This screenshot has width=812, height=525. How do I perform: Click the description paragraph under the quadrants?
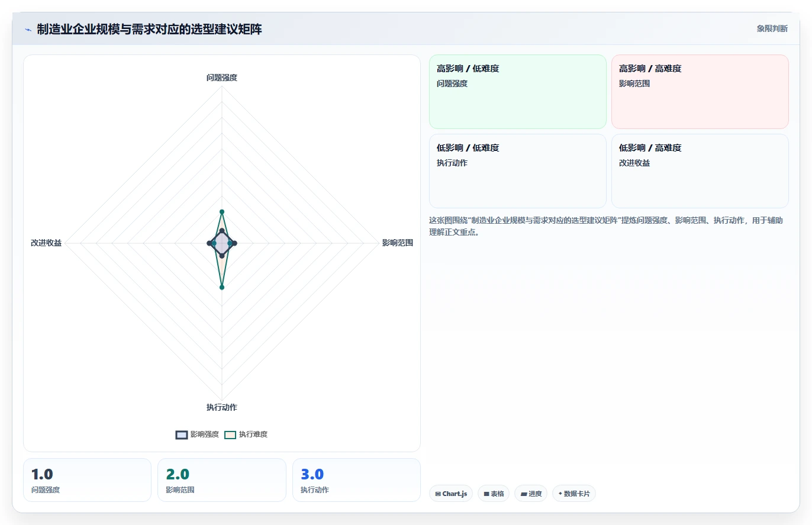(x=606, y=226)
